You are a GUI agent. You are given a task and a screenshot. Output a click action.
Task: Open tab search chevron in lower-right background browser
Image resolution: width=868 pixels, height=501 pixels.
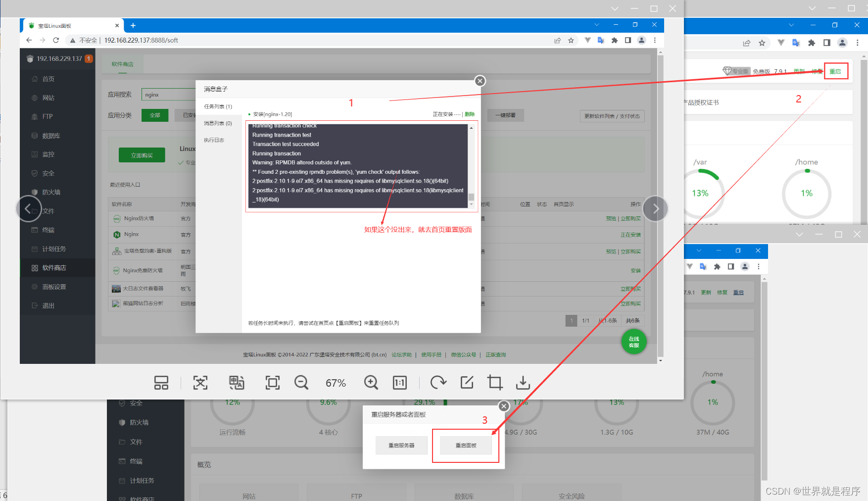coord(699,250)
